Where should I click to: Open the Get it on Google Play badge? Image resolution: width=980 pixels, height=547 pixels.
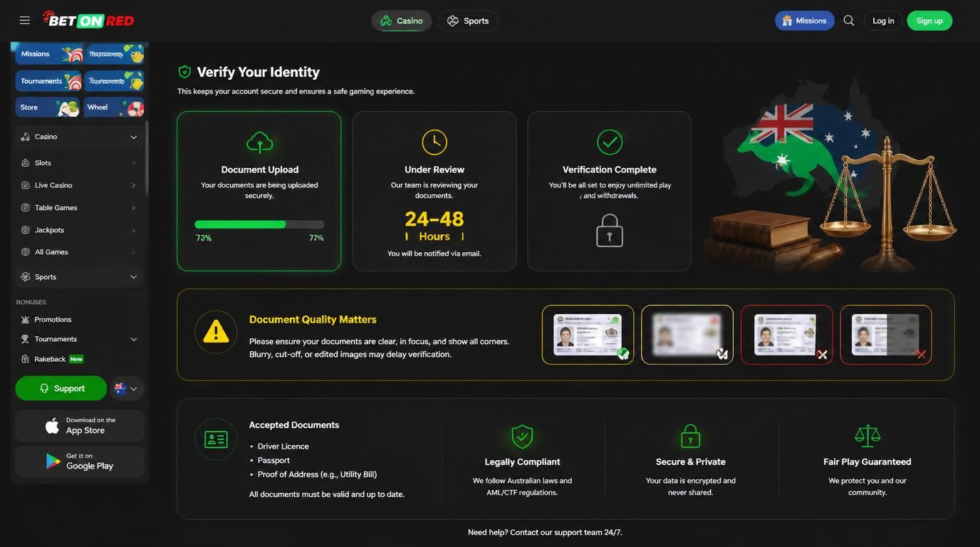click(x=80, y=462)
